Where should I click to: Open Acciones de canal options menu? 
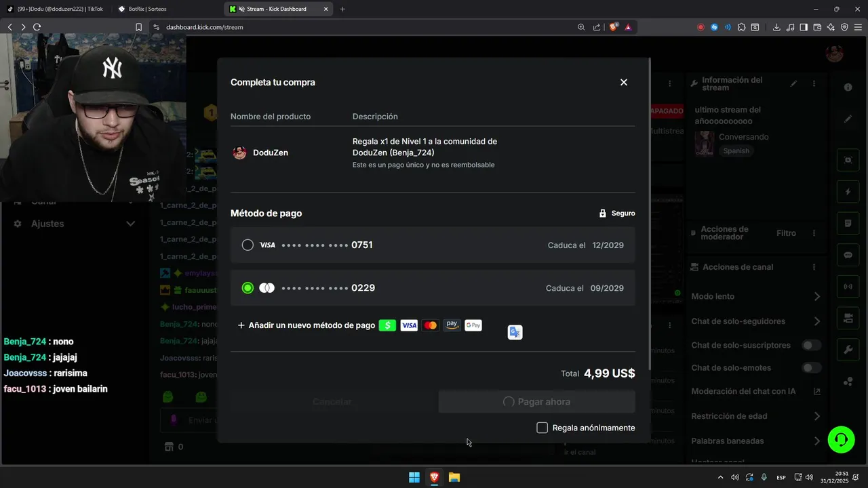pos(814,267)
